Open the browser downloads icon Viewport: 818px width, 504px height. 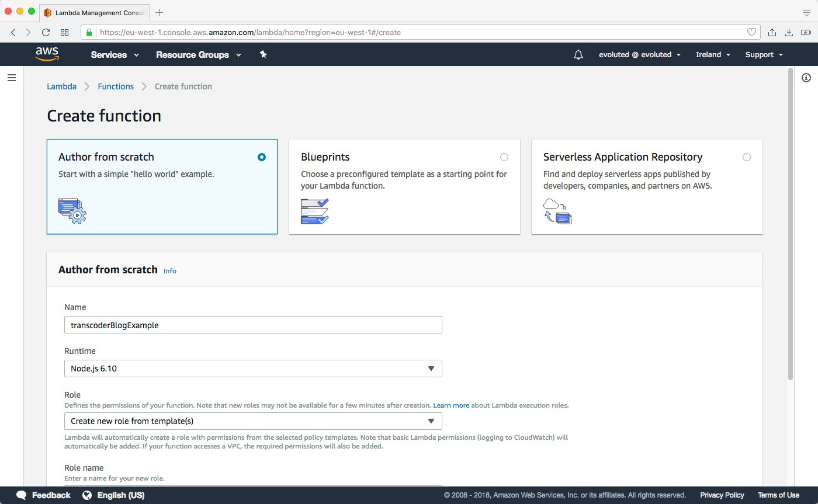pos(789,33)
